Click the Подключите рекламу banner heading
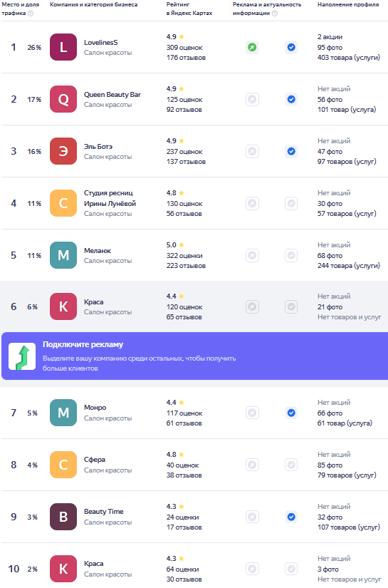The width and height of the screenshot is (388, 588). 83,344
